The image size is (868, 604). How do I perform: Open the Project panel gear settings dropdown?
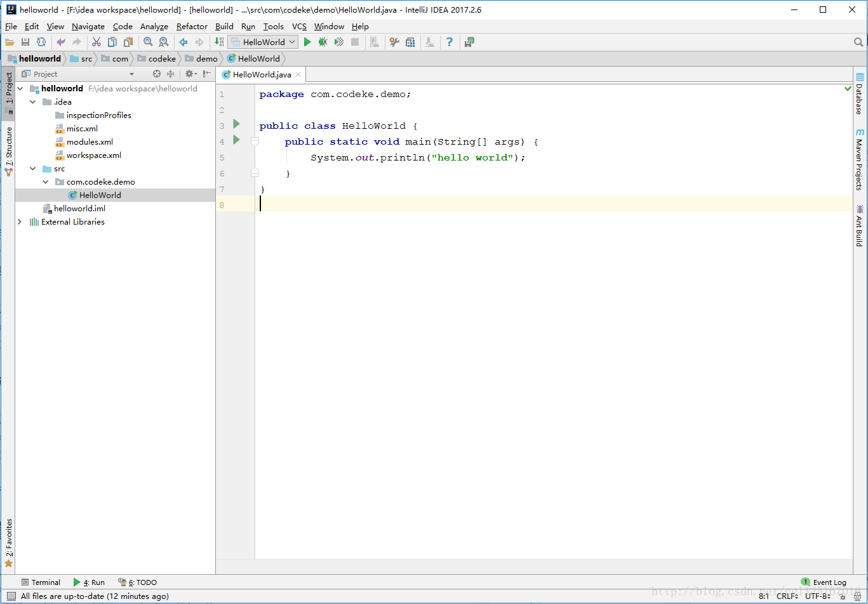(x=190, y=74)
